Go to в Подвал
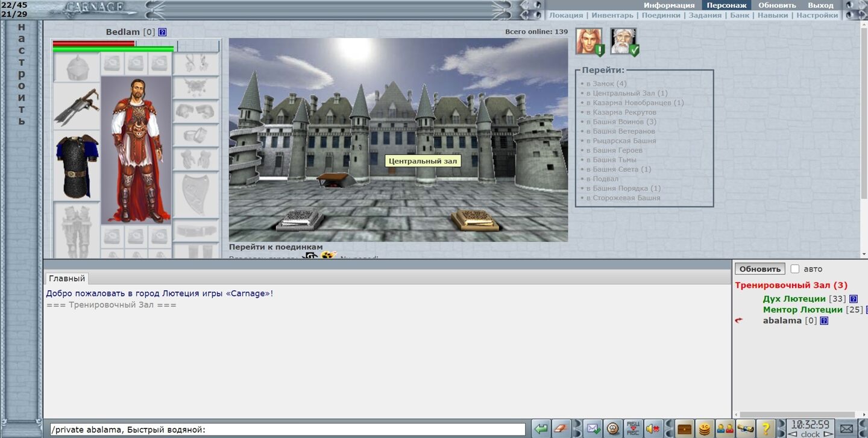The image size is (868, 438). pos(602,179)
